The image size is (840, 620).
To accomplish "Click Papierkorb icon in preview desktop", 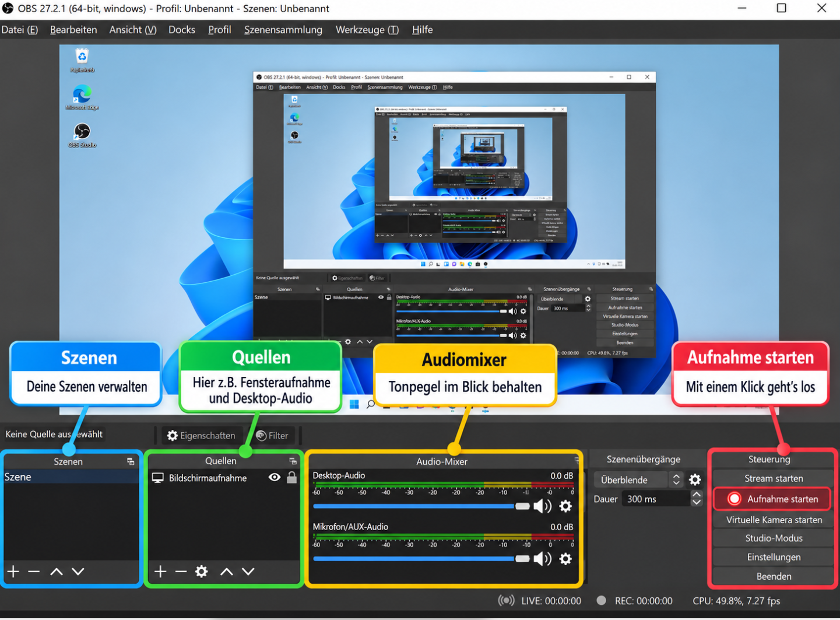I will coord(82,61).
